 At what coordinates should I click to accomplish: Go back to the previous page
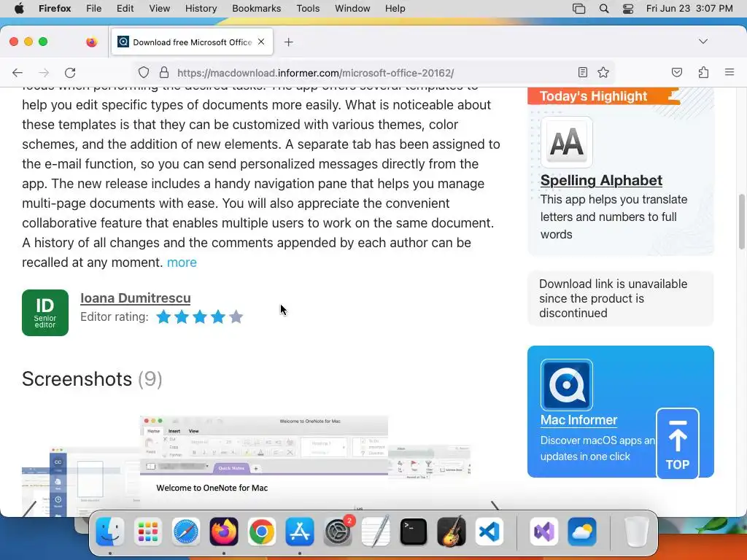[x=18, y=72]
